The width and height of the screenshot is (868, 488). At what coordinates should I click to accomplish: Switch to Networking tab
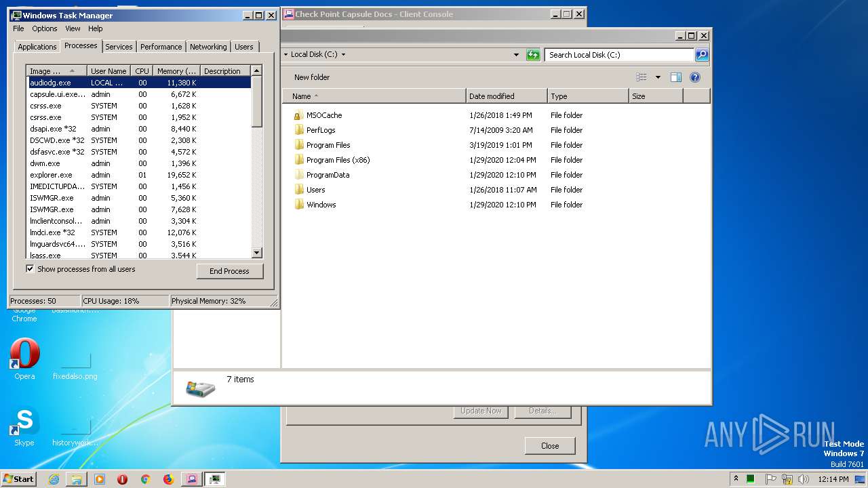(x=208, y=47)
